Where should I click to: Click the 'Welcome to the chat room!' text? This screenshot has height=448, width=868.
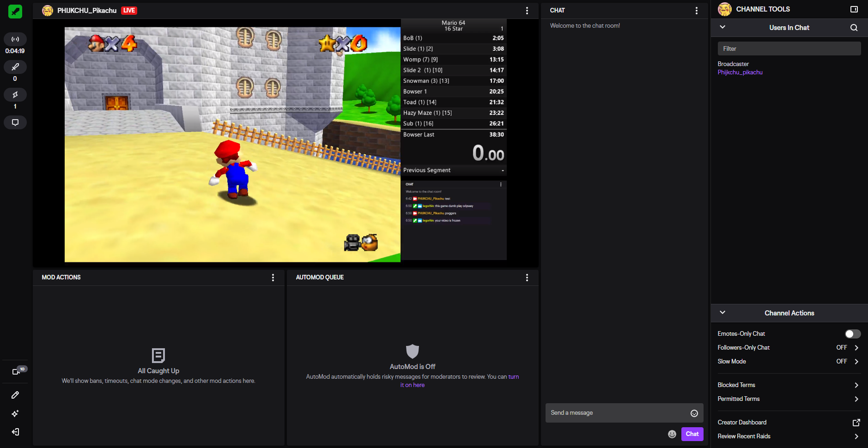(x=585, y=26)
